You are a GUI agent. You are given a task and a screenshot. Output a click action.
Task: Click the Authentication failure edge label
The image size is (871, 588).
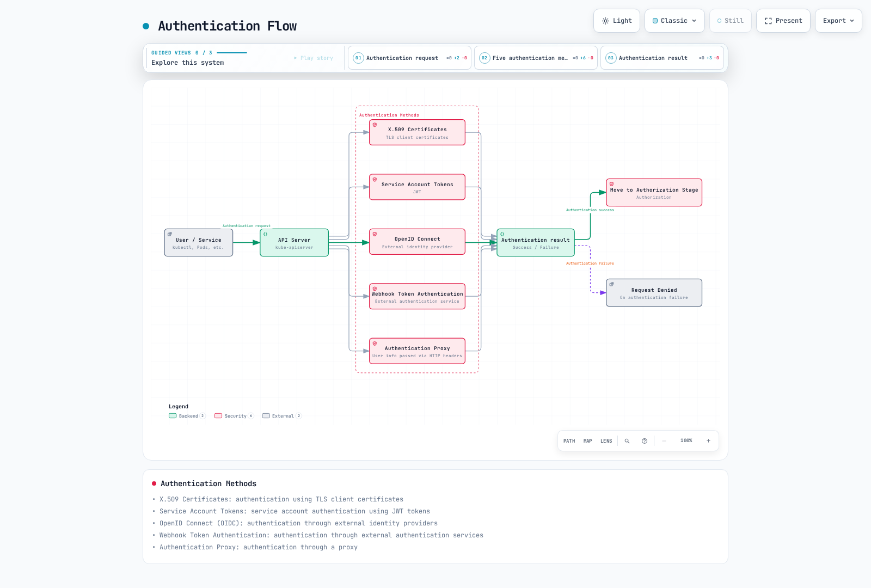(x=590, y=264)
